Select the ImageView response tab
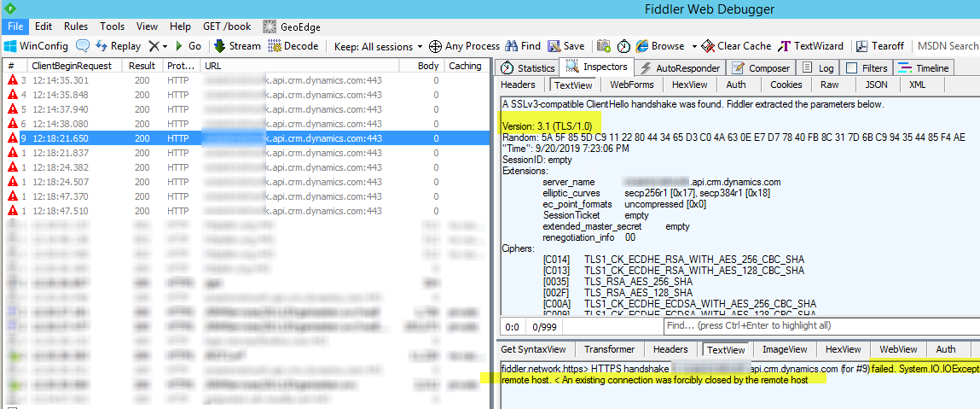This screenshot has height=409, width=980. pos(785,349)
